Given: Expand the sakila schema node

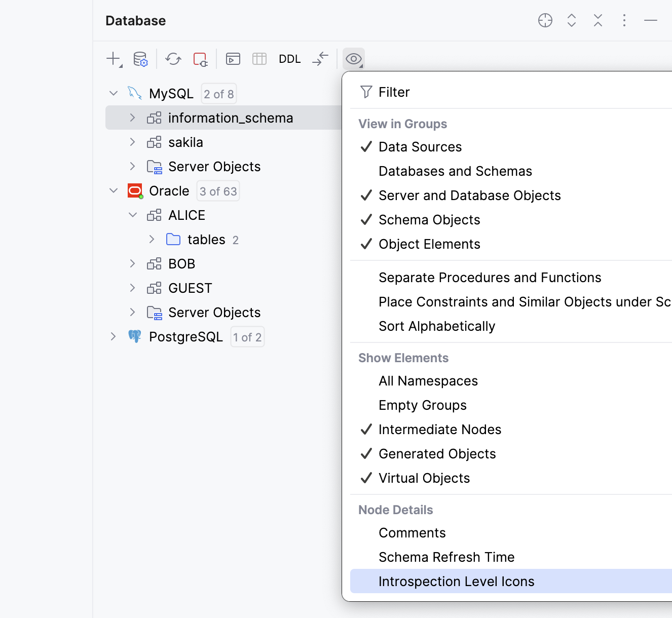Looking at the screenshot, I should [133, 142].
